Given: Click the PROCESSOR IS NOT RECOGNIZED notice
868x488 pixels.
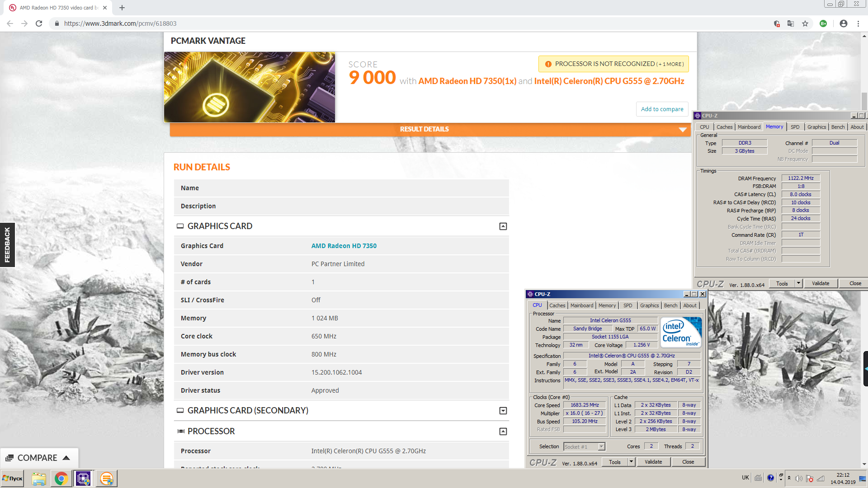Looking at the screenshot, I should pos(613,64).
